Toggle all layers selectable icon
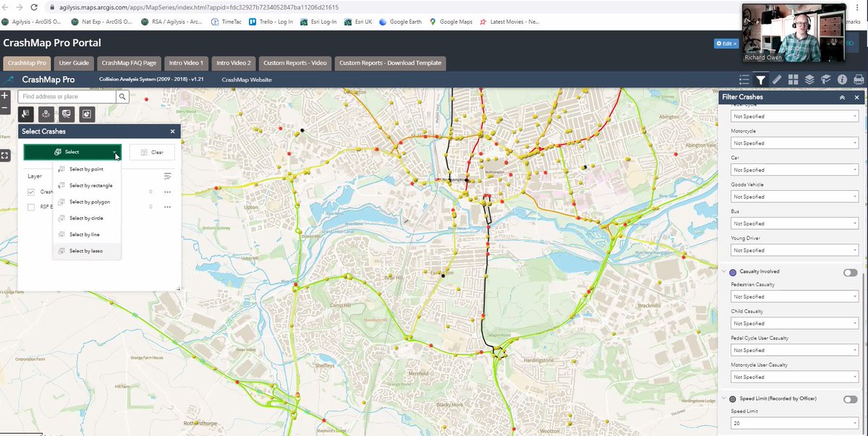The height and width of the screenshot is (436, 868). tap(168, 176)
